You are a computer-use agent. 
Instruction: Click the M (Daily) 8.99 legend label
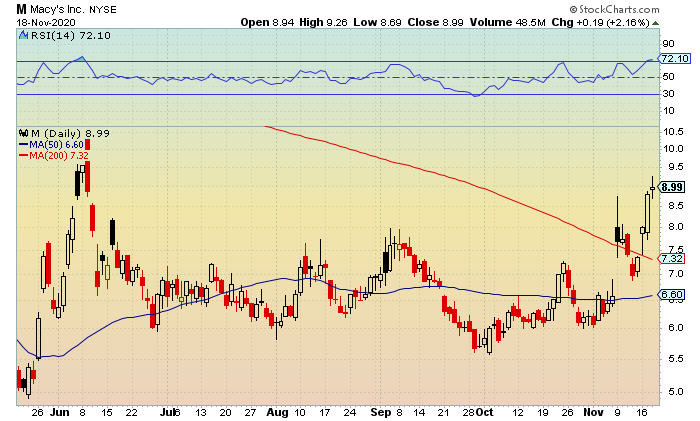pos(70,133)
